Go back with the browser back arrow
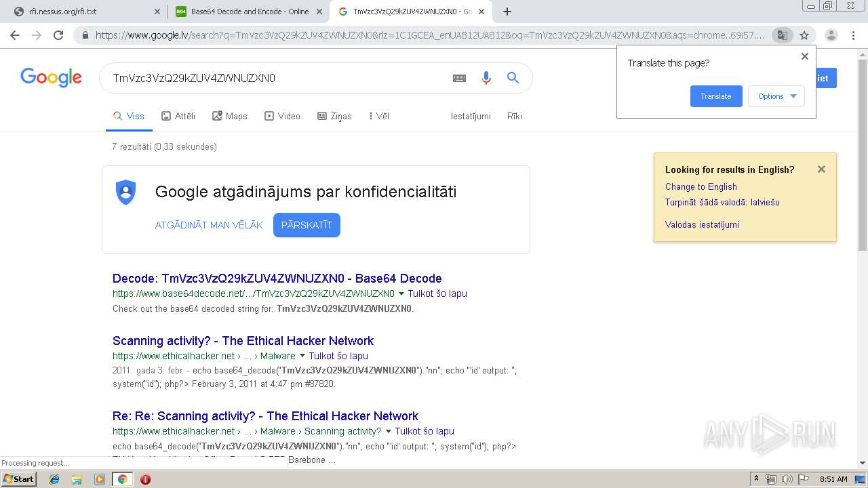This screenshot has height=488, width=868. coord(15,35)
